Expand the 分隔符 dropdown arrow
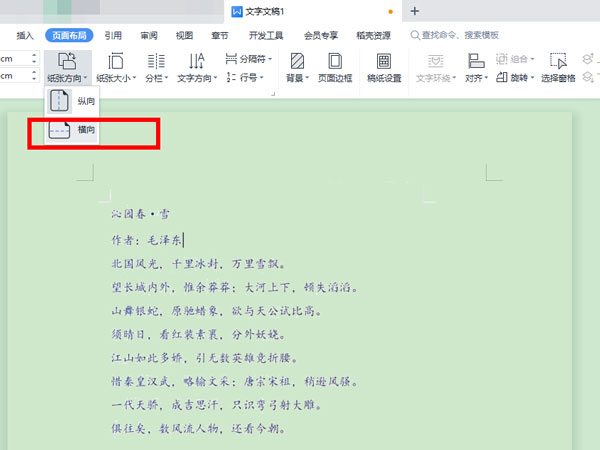Image resolution: width=600 pixels, height=450 pixels. (x=270, y=59)
